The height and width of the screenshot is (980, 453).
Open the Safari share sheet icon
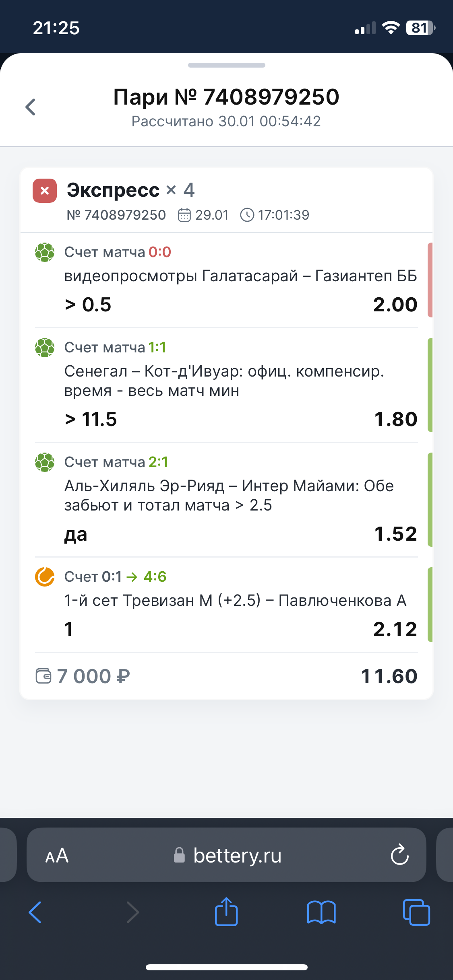point(226,912)
